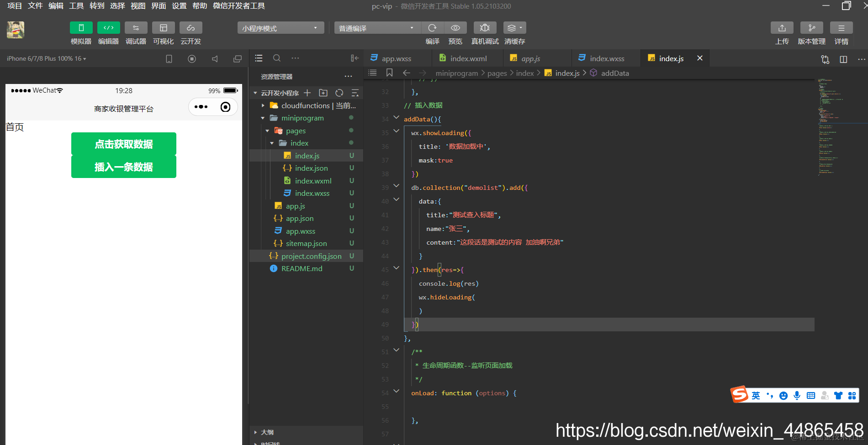Viewport: 868px width, 445px height.
Task: Open the 微信开发者工具 menu
Action: tap(239, 6)
